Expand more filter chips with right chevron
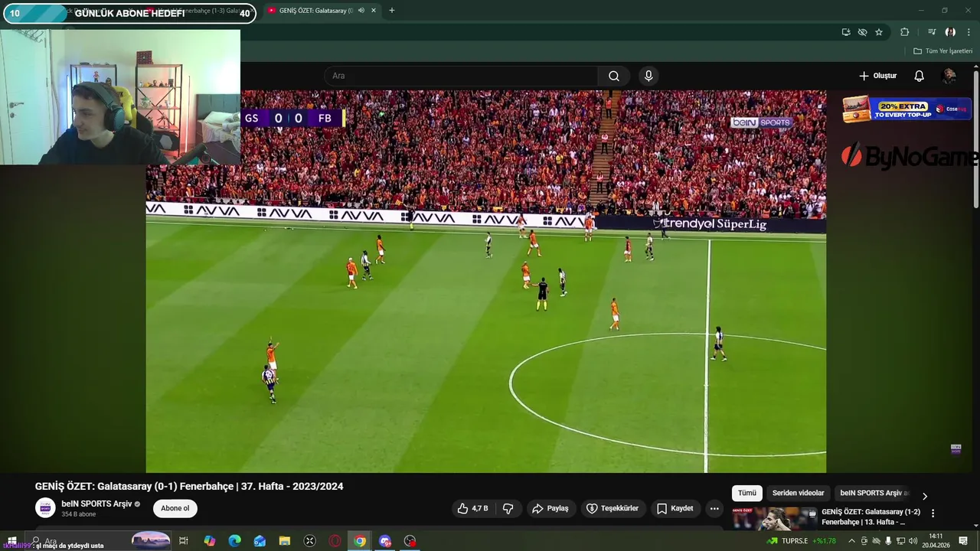 [924, 496]
